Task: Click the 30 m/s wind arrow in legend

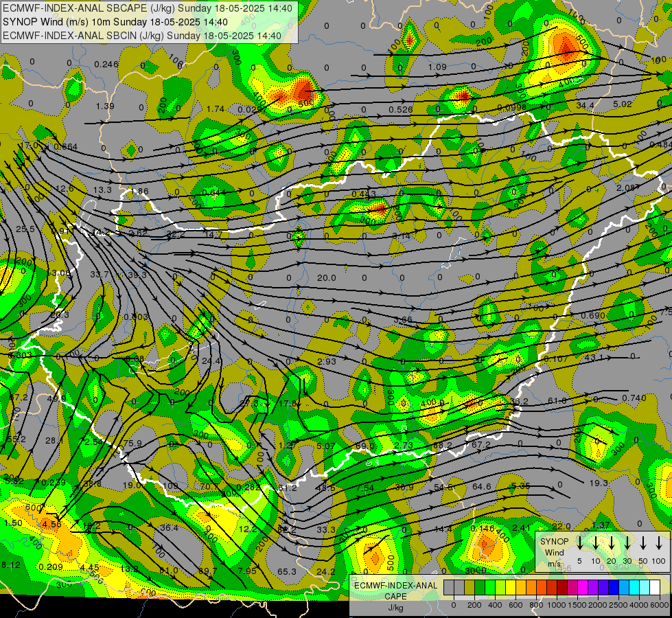Action: pos(627,543)
